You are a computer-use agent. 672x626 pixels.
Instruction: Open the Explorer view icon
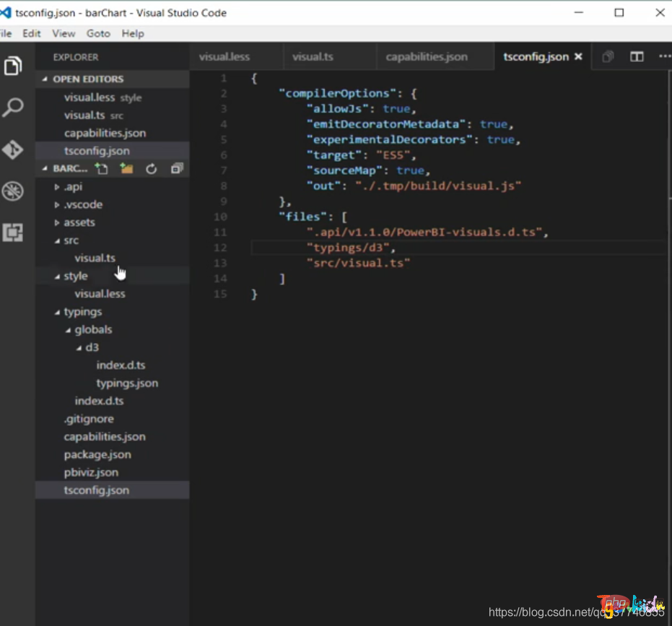[x=13, y=66]
